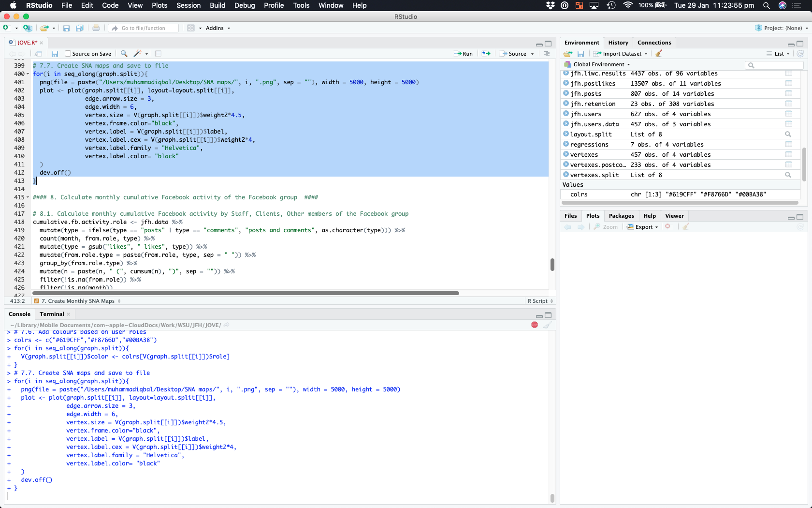Expand the Global Environment selector
The height and width of the screenshot is (508, 812).
click(x=601, y=64)
